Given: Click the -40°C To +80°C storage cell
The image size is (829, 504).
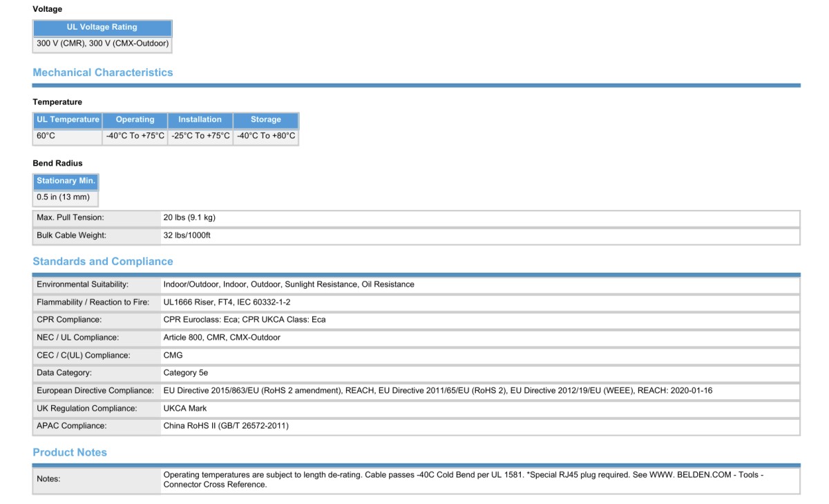Looking at the screenshot, I should [266, 136].
